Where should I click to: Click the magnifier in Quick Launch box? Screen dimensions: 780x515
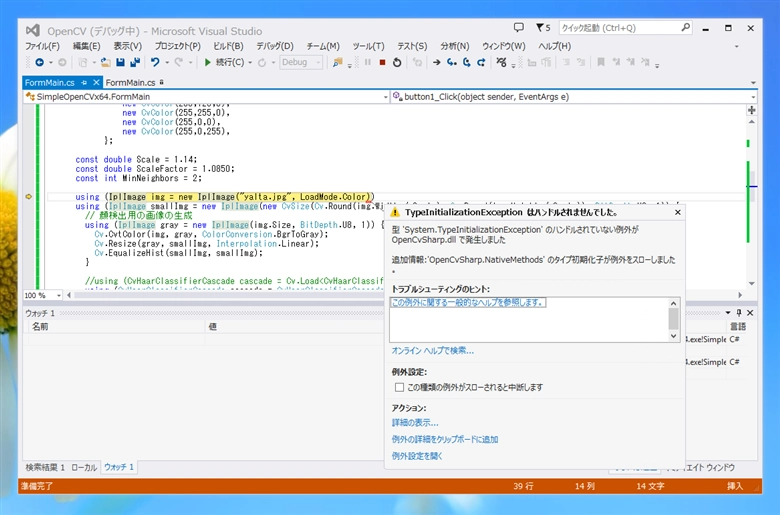pyautogui.click(x=685, y=27)
